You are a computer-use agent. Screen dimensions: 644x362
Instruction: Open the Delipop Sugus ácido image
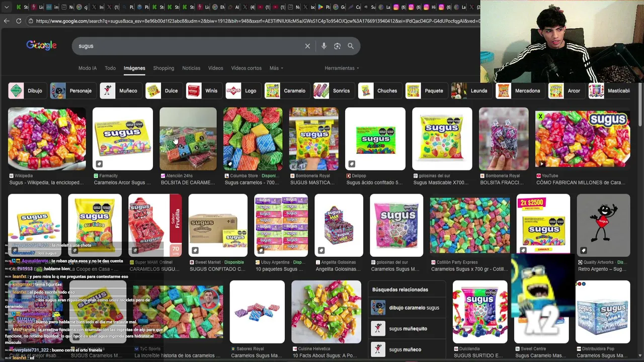coord(375,139)
